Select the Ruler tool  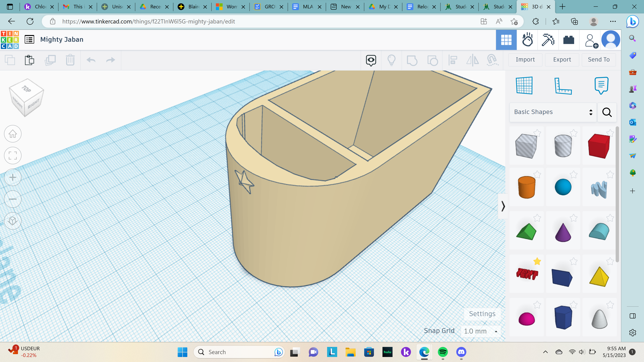563,86
